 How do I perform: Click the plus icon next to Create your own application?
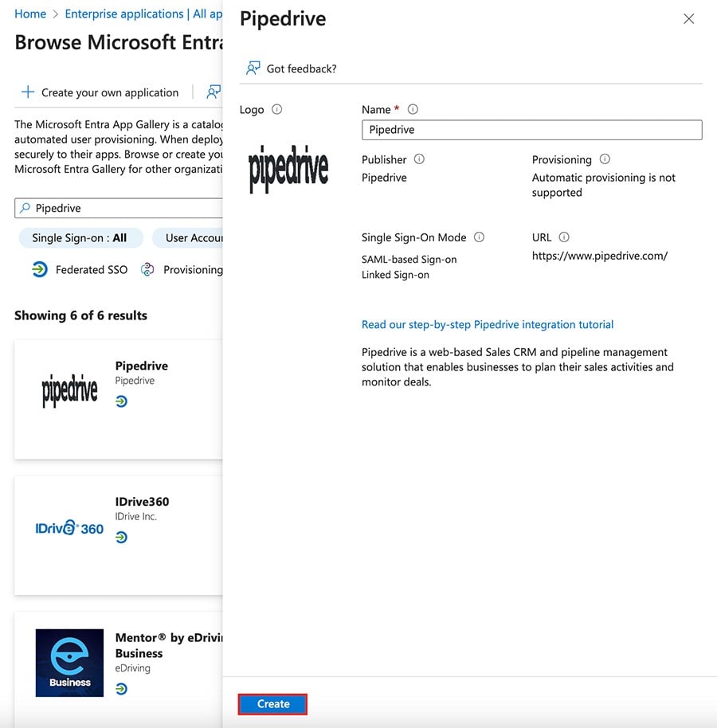point(26,92)
